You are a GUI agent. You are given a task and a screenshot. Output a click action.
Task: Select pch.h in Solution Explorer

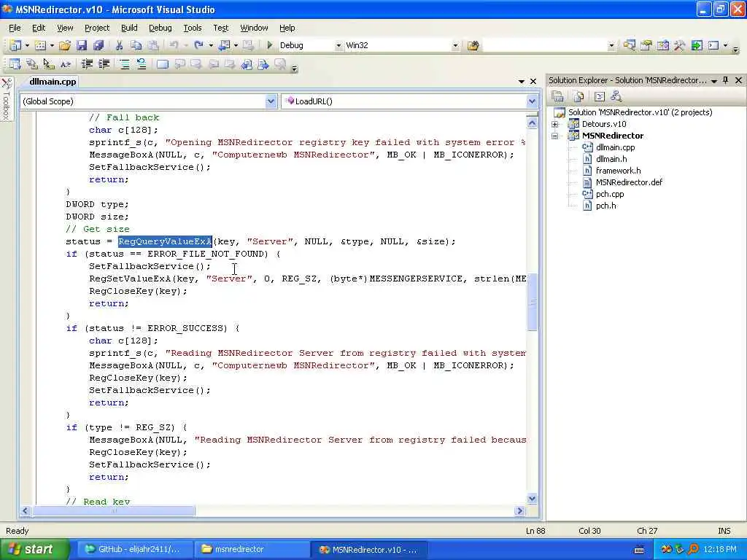tap(605, 206)
